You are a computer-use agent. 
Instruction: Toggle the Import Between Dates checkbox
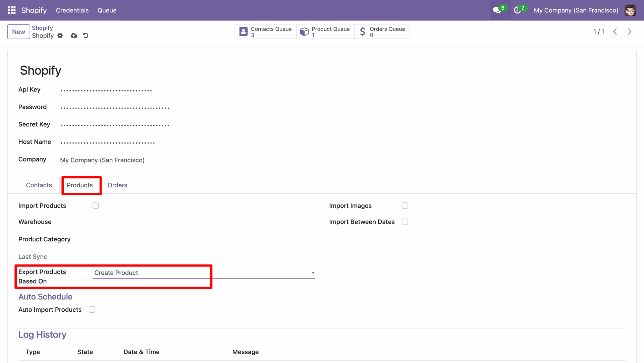point(405,222)
